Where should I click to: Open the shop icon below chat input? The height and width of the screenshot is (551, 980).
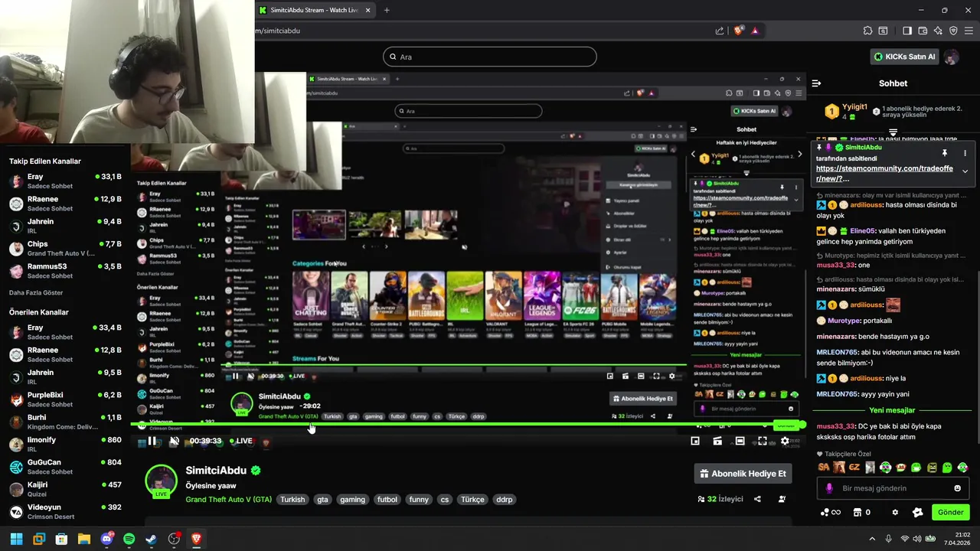857,512
